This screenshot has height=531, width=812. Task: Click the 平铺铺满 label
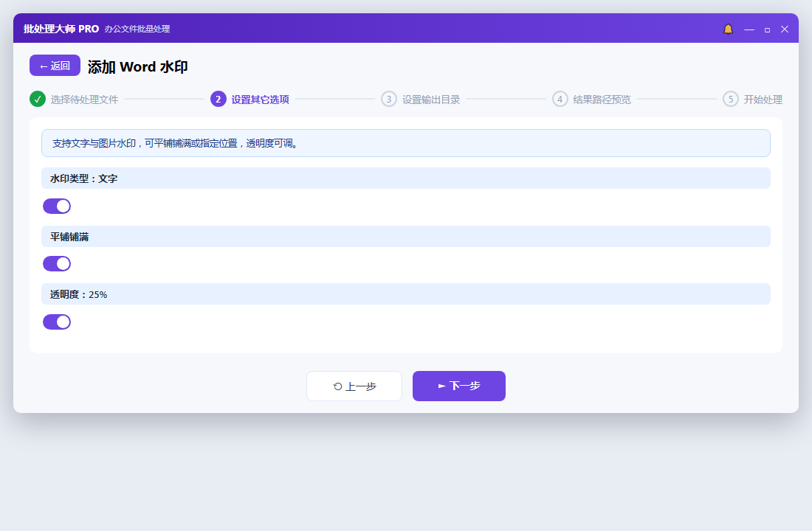point(69,237)
